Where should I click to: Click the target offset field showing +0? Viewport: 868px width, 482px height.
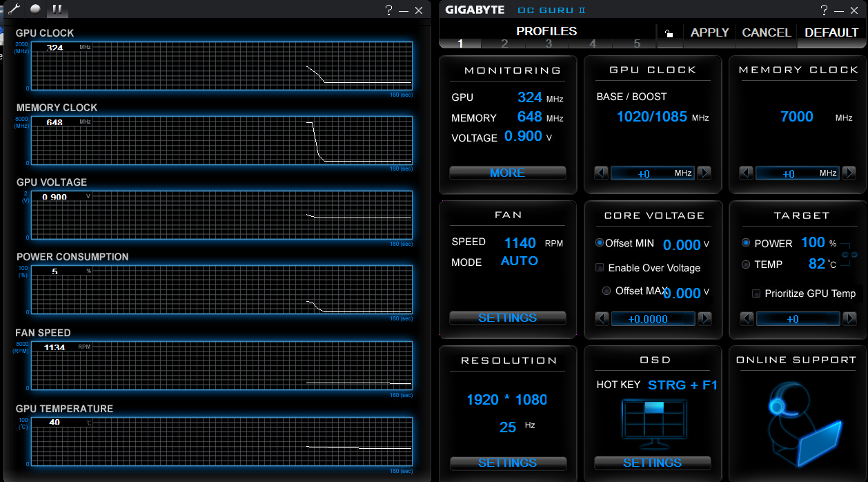798,318
